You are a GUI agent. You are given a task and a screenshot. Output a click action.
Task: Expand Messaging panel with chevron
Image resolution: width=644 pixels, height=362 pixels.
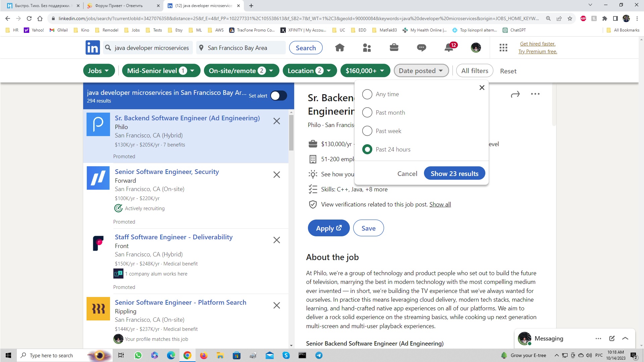pos(625,339)
